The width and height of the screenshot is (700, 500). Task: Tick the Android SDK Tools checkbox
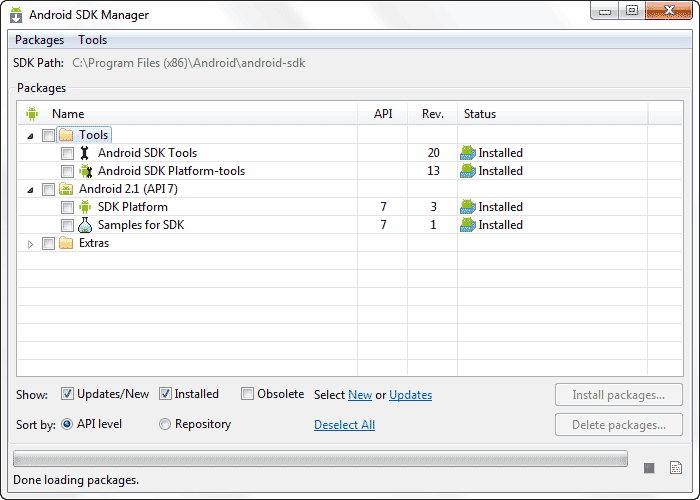click(67, 154)
